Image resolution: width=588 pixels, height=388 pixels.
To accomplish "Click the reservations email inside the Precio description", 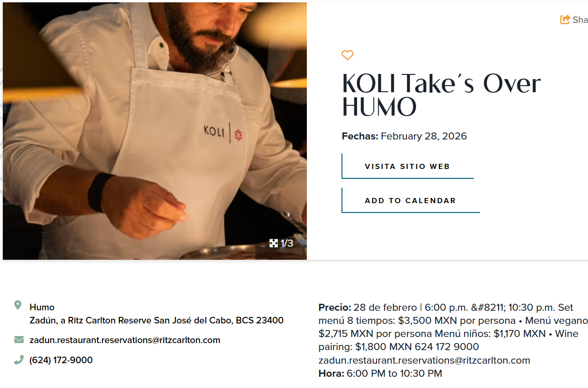I will (x=424, y=360).
